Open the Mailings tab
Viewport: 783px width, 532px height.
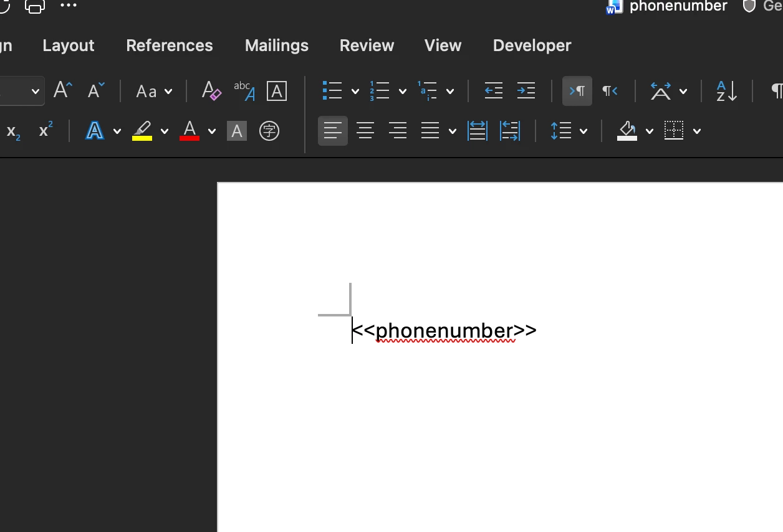click(x=276, y=45)
